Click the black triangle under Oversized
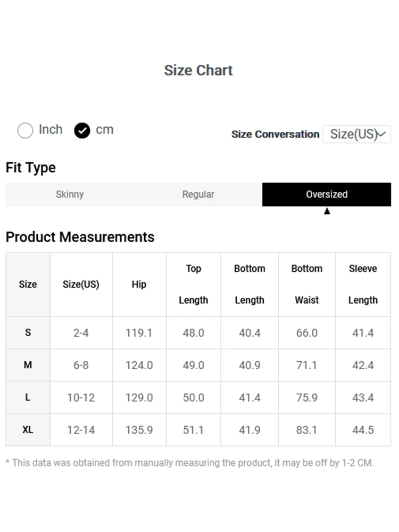Image resolution: width=399 pixels, height=532 pixels. (327, 211)
